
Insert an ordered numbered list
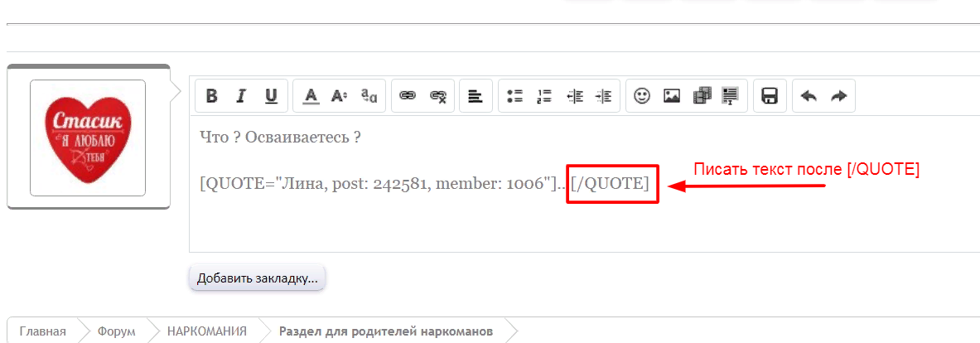pos(544,95)
